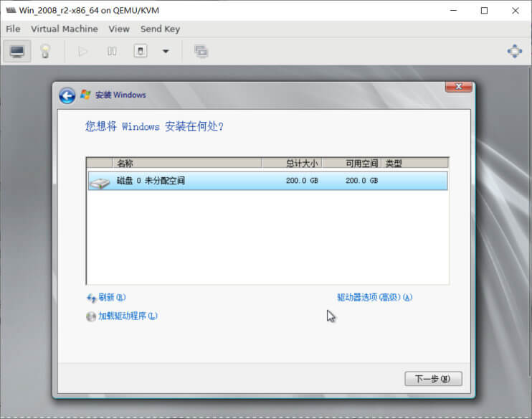Image resolution: width=532 pixels, height=419 pixels.
Task: Expand shutdown options dropdown arrow
Action: (166, 51)
